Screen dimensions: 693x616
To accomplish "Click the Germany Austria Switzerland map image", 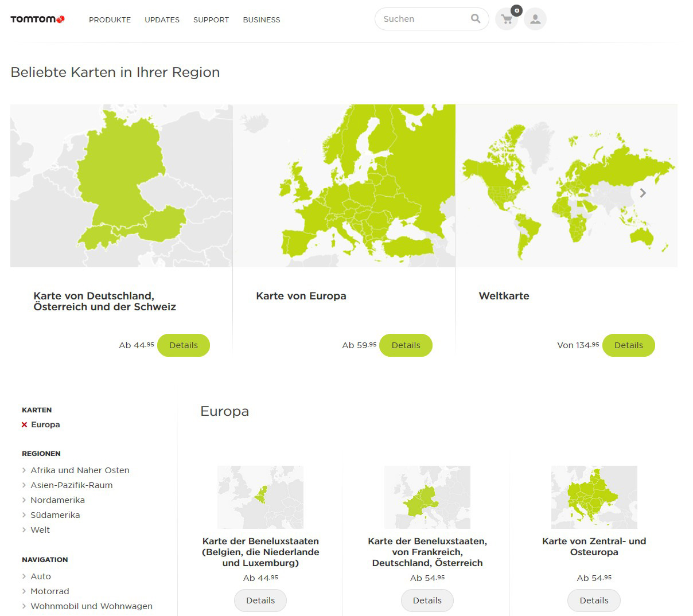I will pyautogui.click(x=121, y=186).
